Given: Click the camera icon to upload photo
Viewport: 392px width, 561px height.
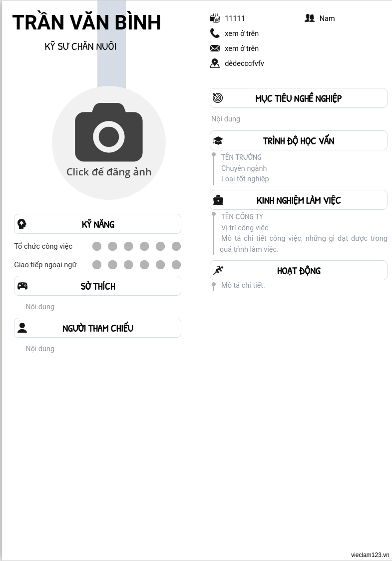Looking at the screenshot, I should 109,132.
